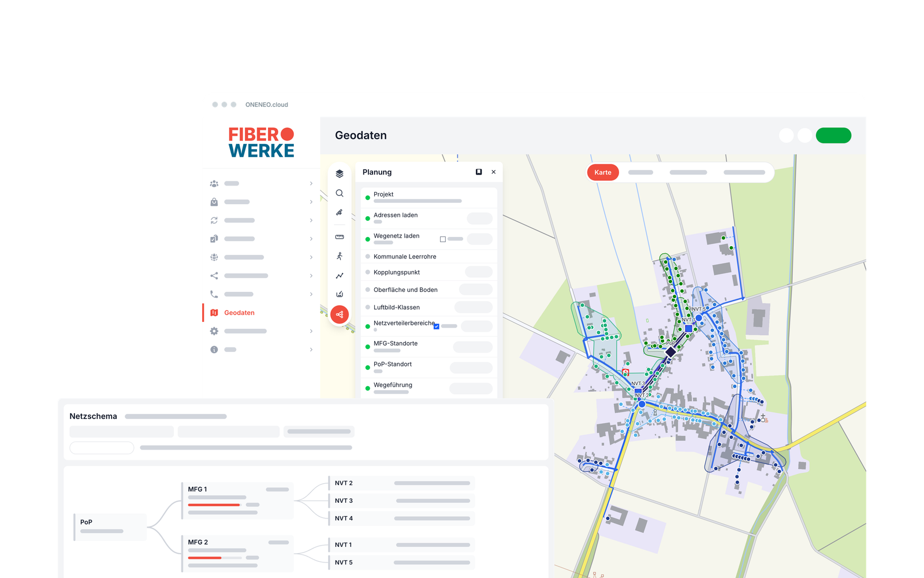Close the Planung panel
This screenshot has width=924, height=578.
pos(494,172)
